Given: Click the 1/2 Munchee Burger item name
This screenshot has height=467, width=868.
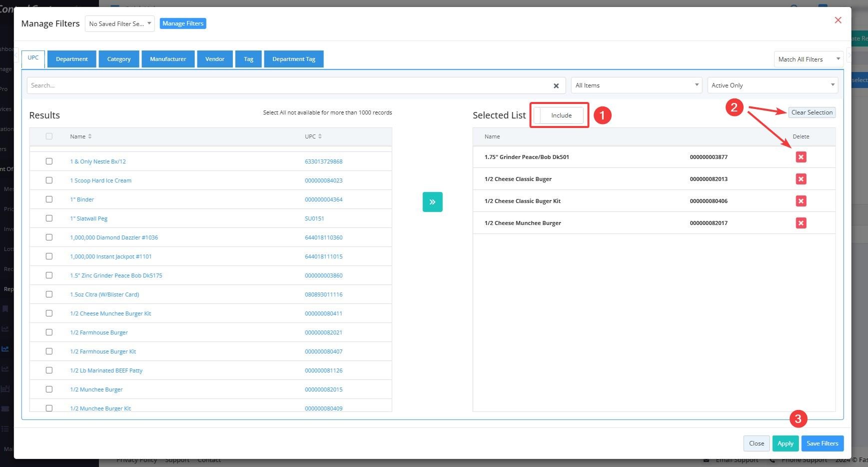Looking at the screenshot, I should coord(96,389).
